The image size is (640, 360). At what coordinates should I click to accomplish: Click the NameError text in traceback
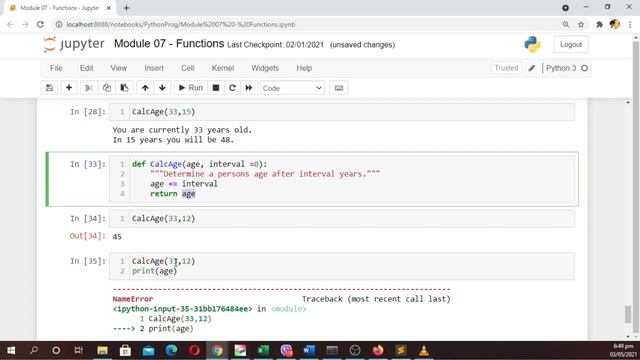click(x=133, y=299)
